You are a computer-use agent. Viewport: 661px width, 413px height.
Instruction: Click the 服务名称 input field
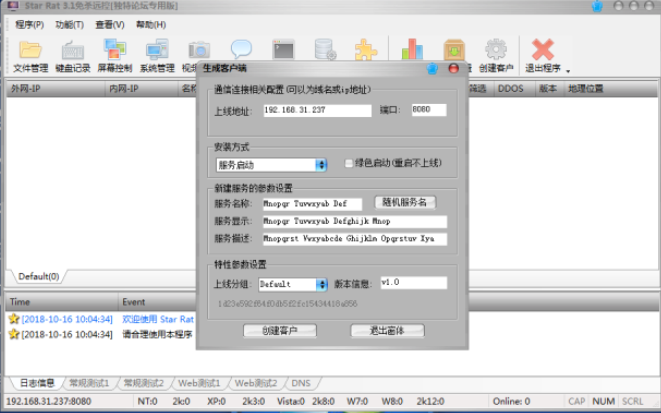click(312, 204)
